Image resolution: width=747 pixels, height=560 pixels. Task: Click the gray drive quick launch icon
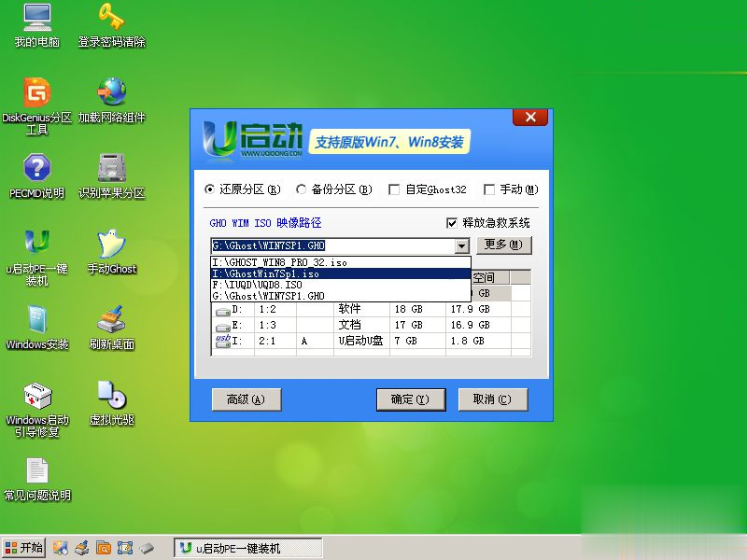(x=147, y=548)
